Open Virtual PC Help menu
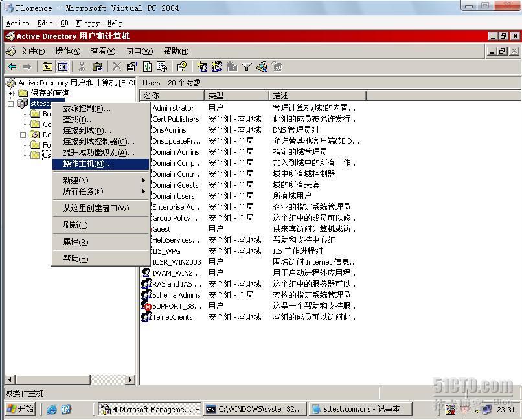Viewport: 522px width, 420px height. (115, 23)
